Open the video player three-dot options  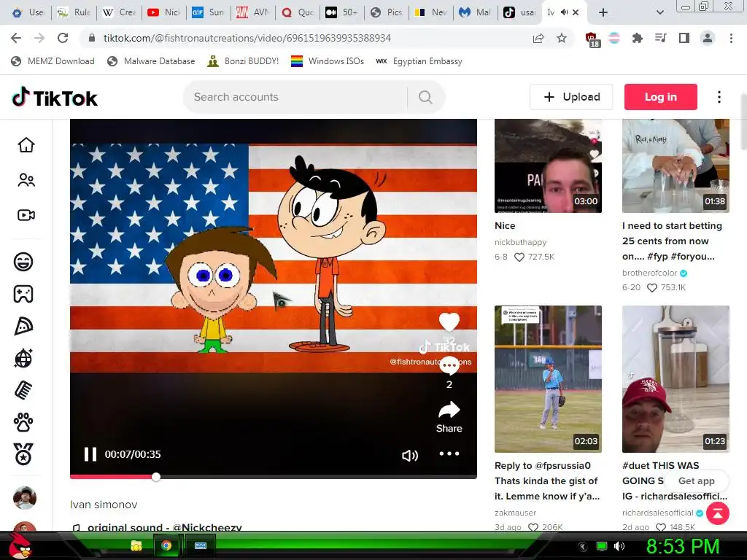click(x=449, y=454)
